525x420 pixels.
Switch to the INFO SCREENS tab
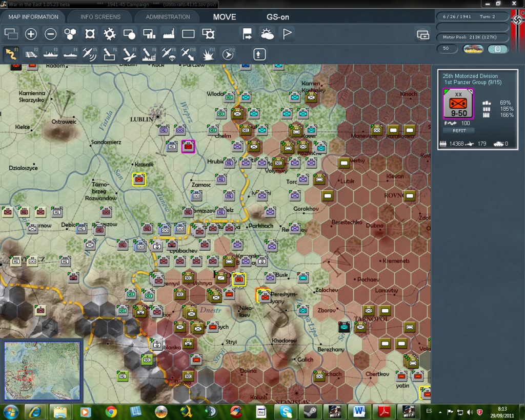point(100,17)
